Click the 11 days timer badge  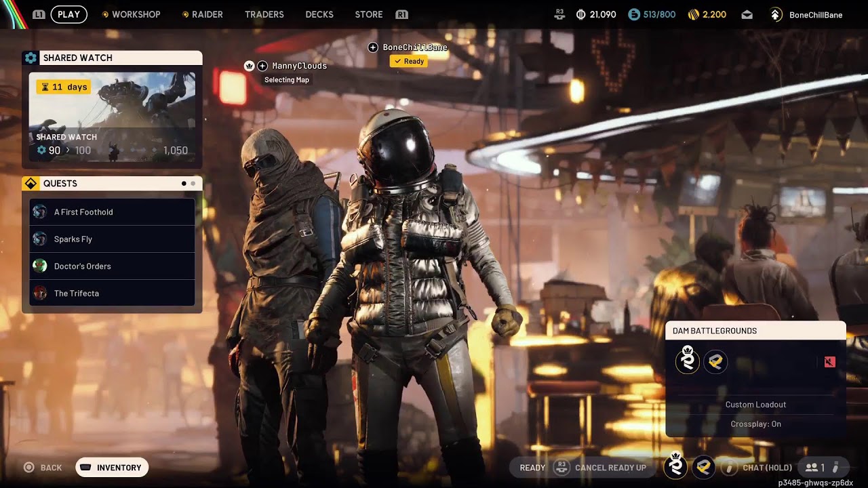click(63, 87)
